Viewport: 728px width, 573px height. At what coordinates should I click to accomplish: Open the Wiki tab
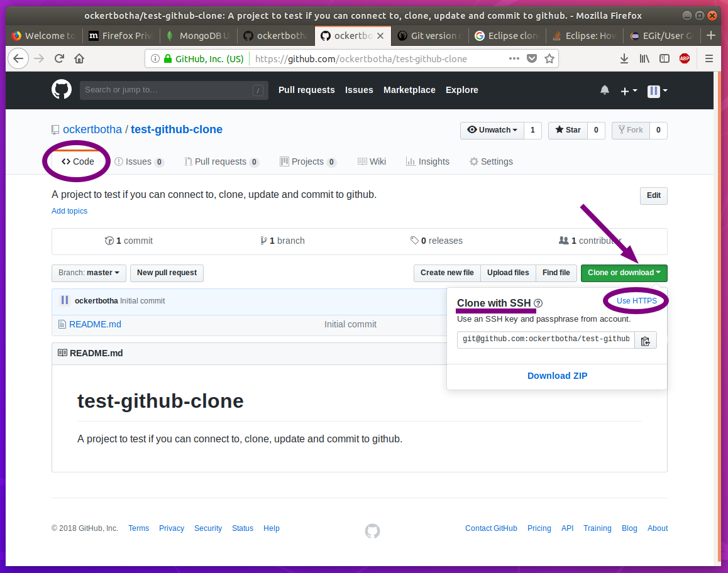[x=372, y=161]
